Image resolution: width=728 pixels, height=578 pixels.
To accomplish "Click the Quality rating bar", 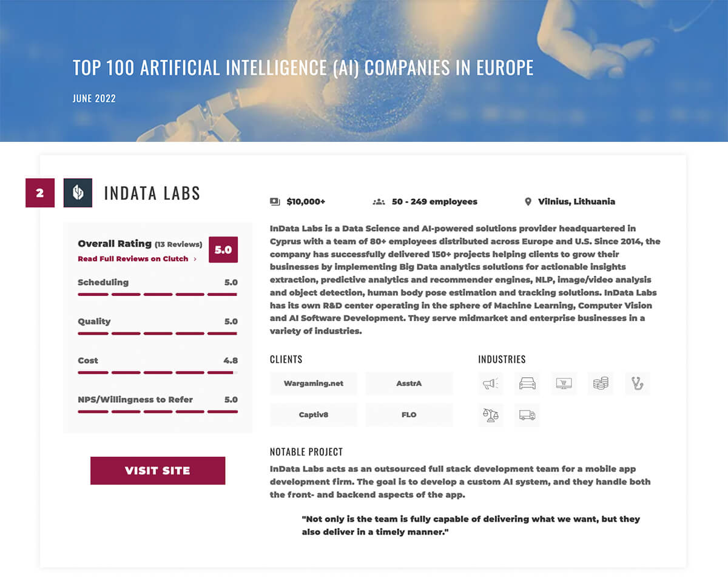I will pos(158,334).
